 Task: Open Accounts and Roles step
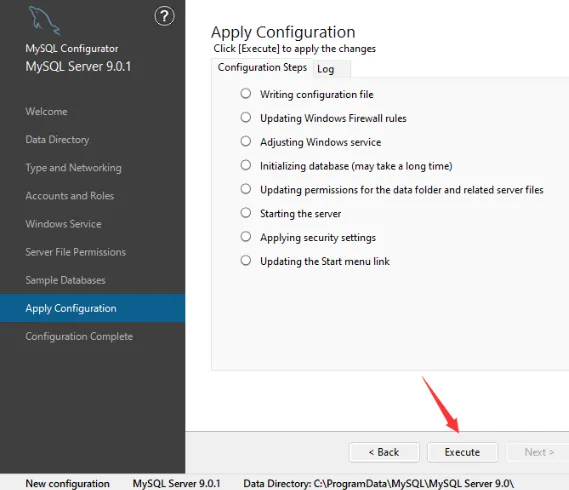[x=70, y=196]
